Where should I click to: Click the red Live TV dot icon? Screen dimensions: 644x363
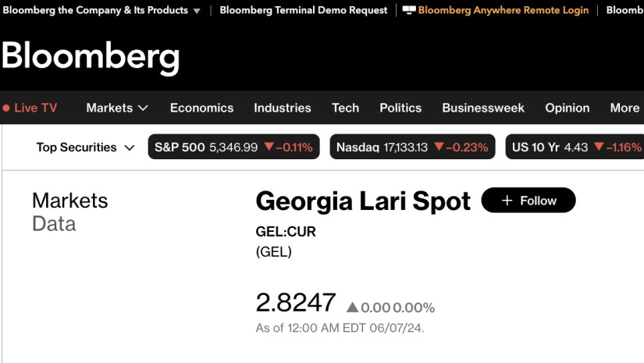[x=6, y=109]
